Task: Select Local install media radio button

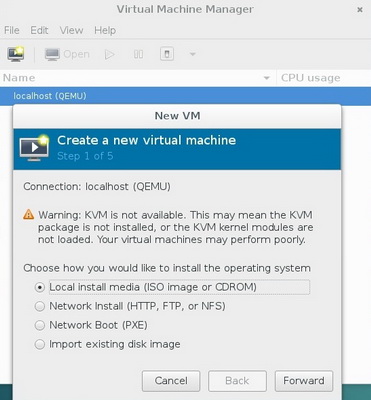Action: (x=40, y=287)
